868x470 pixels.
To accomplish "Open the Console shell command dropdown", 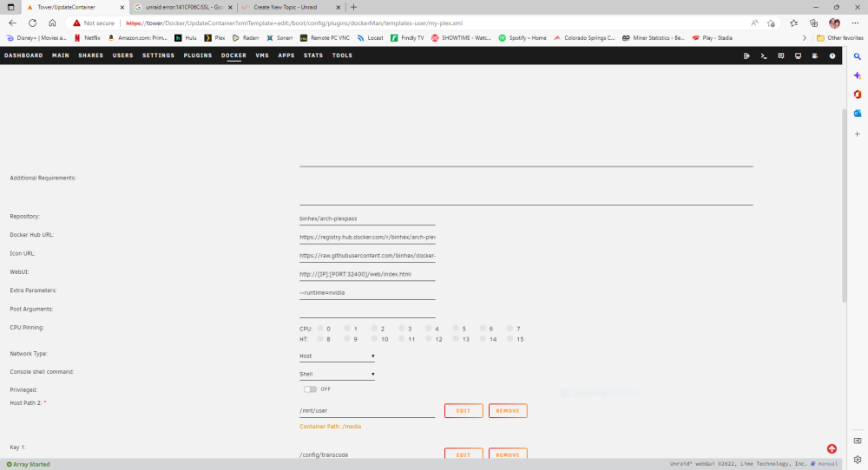I will 337,375.
